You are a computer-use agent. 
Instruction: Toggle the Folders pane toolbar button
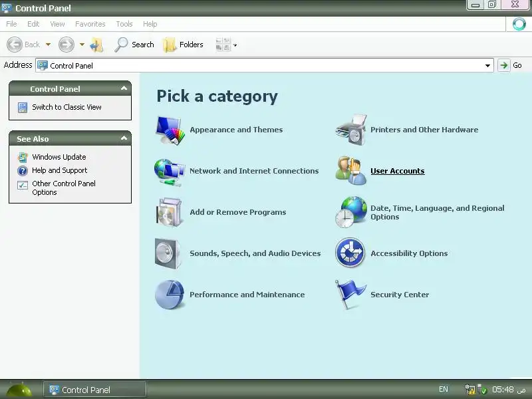click(183, 45)
